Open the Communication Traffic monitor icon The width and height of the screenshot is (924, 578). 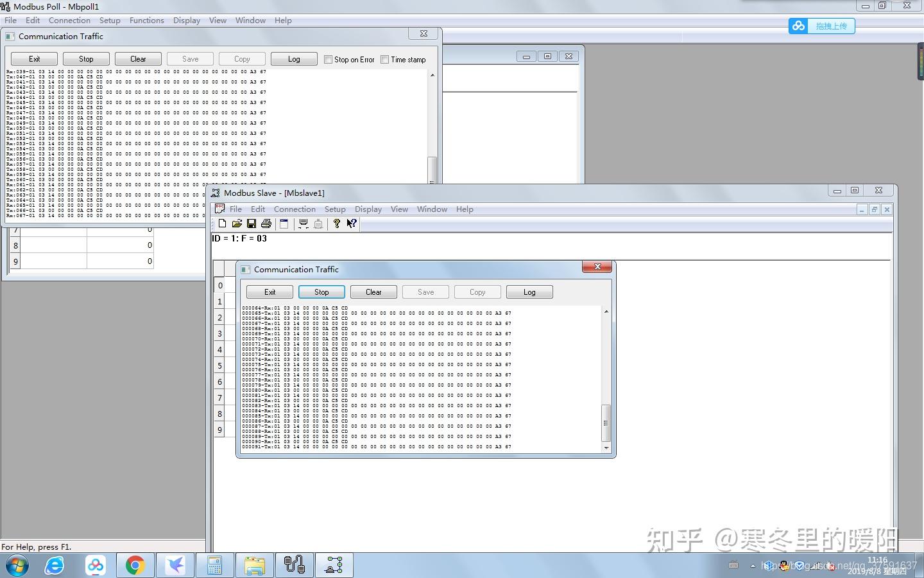pyautogui.click(x=303, y=223)
